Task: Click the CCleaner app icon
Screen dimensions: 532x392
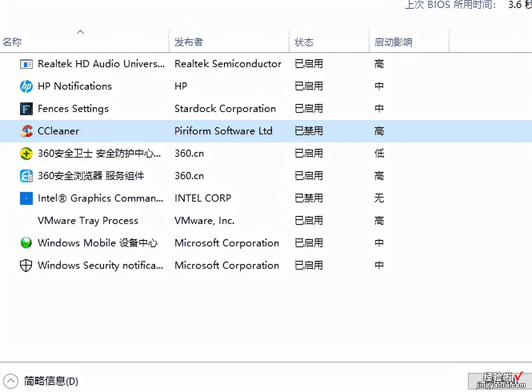Action: [x=26, y=131]
